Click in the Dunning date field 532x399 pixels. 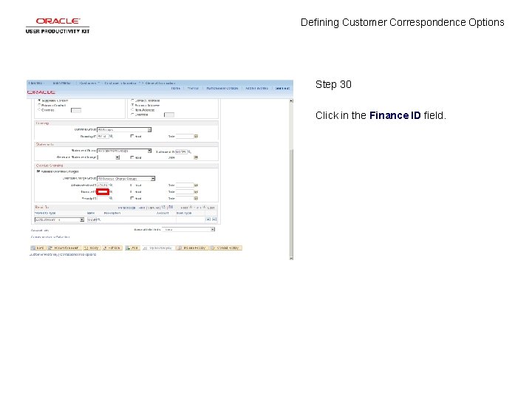tap(184, 137)
